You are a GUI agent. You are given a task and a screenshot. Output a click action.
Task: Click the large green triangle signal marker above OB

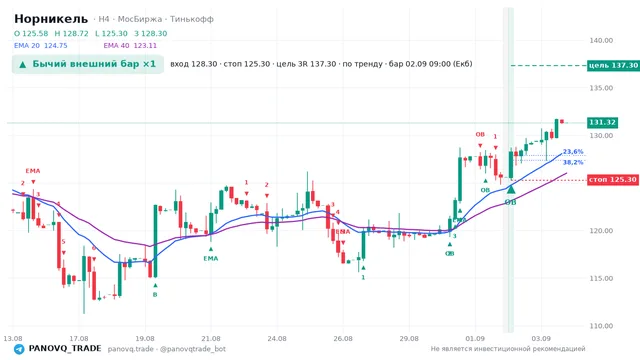coord(511,189)
